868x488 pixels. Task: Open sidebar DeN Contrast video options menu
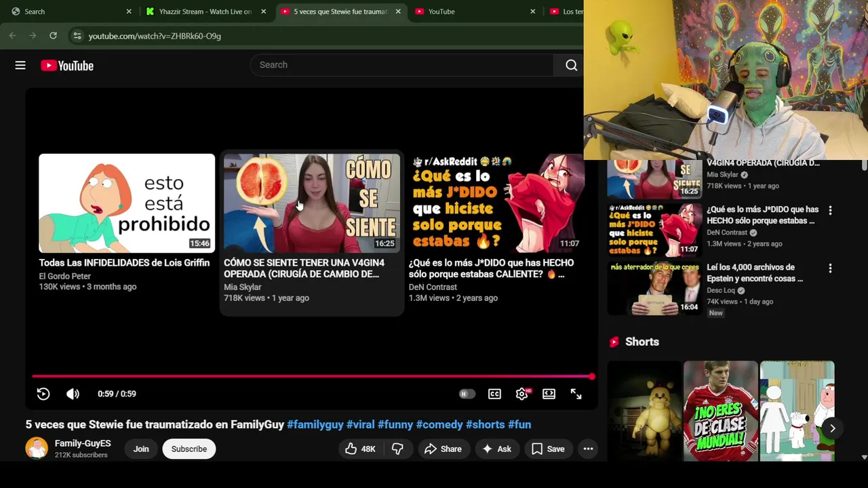pos(830,211)
